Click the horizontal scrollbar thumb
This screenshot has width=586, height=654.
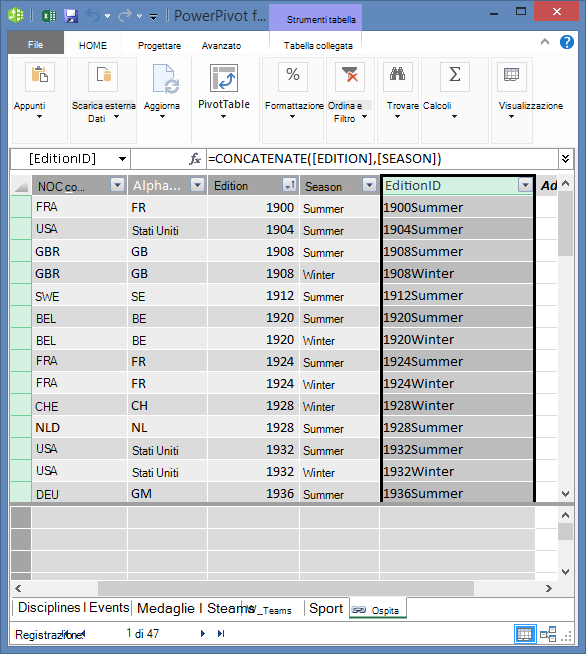coord(286,589)
